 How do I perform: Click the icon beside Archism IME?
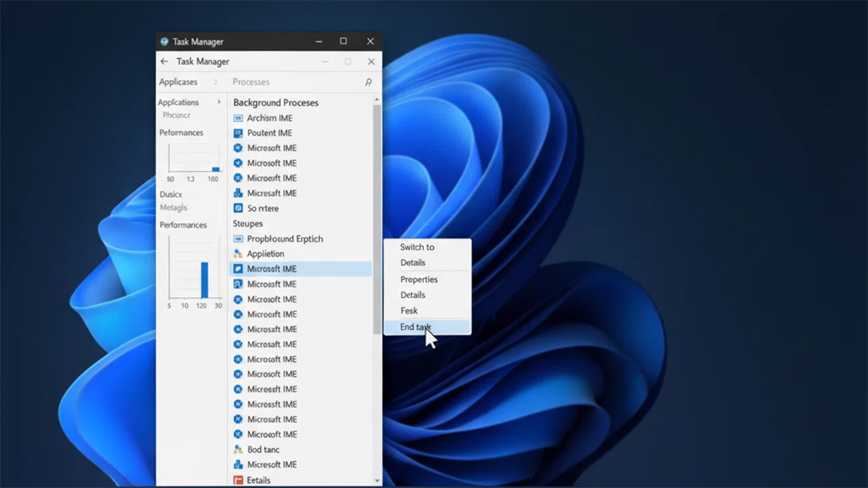pos(238,118)
